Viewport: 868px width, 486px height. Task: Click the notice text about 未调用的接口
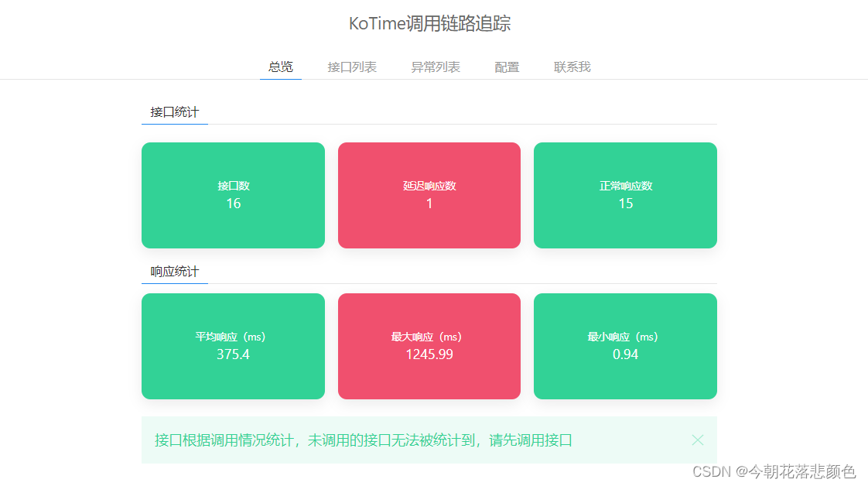[x=363, y=440]
